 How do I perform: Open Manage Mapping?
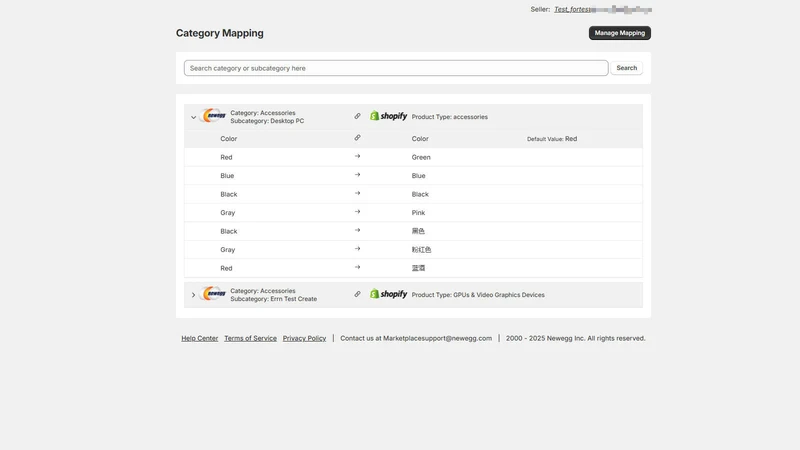tap(619, 33)
